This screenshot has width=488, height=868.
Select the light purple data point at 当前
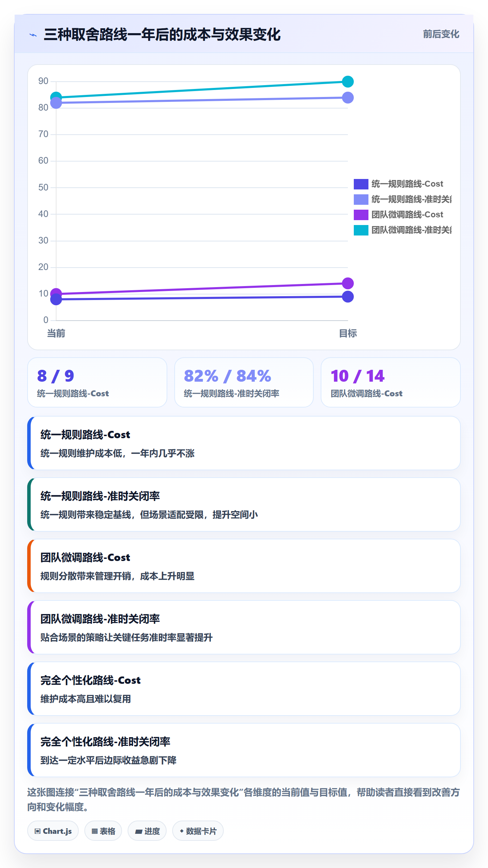[x=56, y=103]
